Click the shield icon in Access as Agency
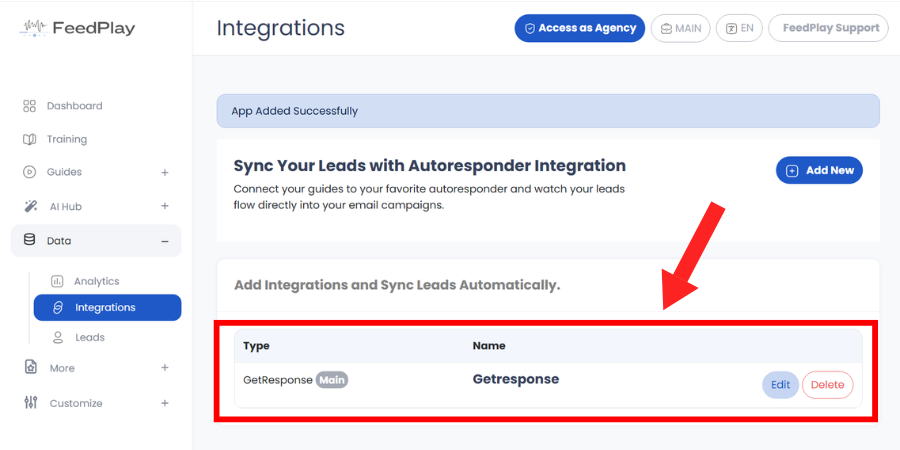900x450 pixels. point(530,28)
